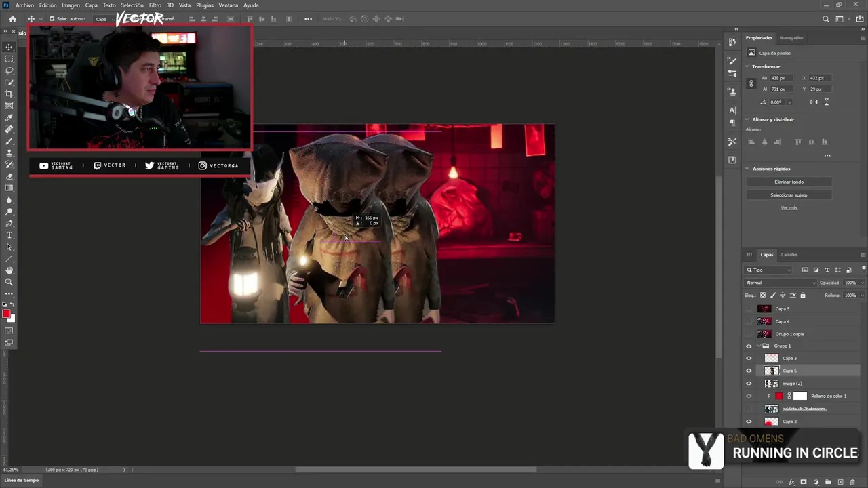
Task: Open the Opacidad value dropdown arrow
Action: pos(862,283)
